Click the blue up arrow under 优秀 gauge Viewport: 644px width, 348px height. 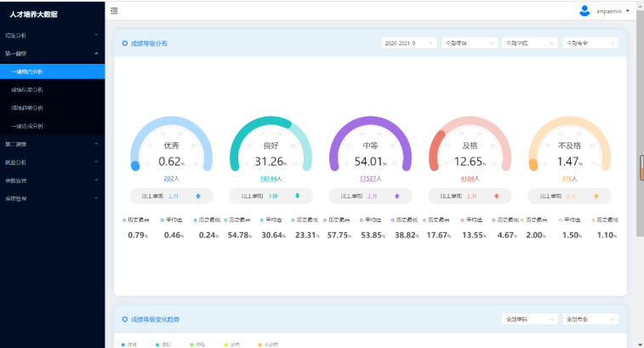pyautogui.click(x=198, y=196)
